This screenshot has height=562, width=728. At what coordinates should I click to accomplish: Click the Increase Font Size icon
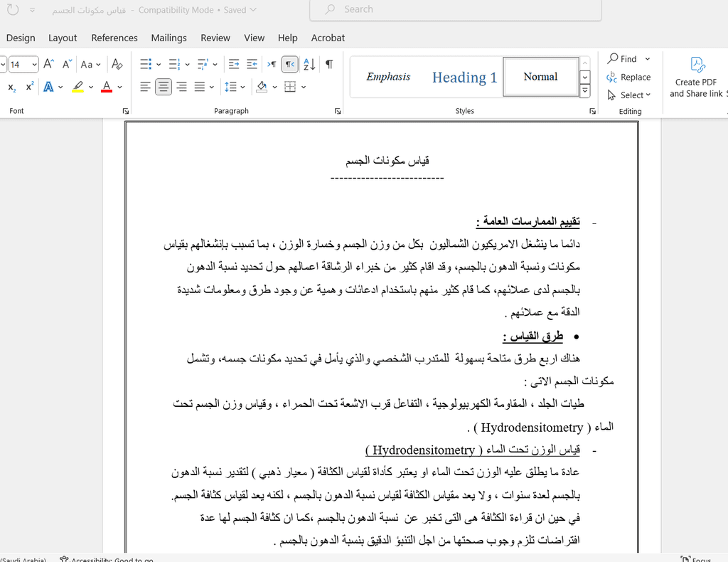click(x=49, y=64)
